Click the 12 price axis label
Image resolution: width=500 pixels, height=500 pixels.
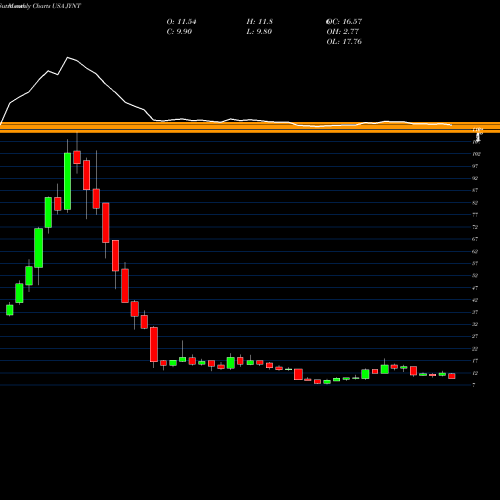point(475,373)
